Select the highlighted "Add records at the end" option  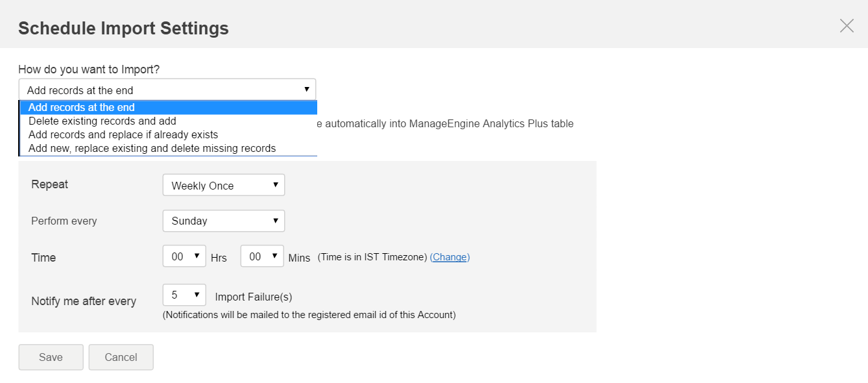pos(82,108)
